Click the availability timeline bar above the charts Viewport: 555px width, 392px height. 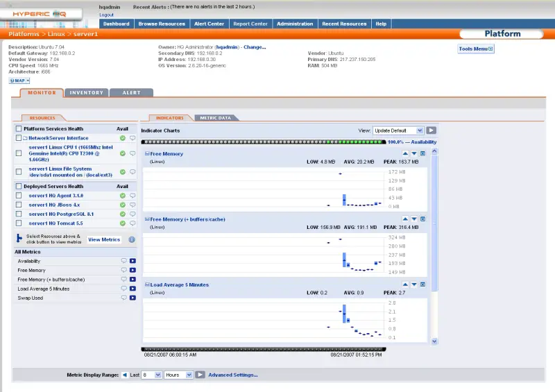(x=264, y=142)
